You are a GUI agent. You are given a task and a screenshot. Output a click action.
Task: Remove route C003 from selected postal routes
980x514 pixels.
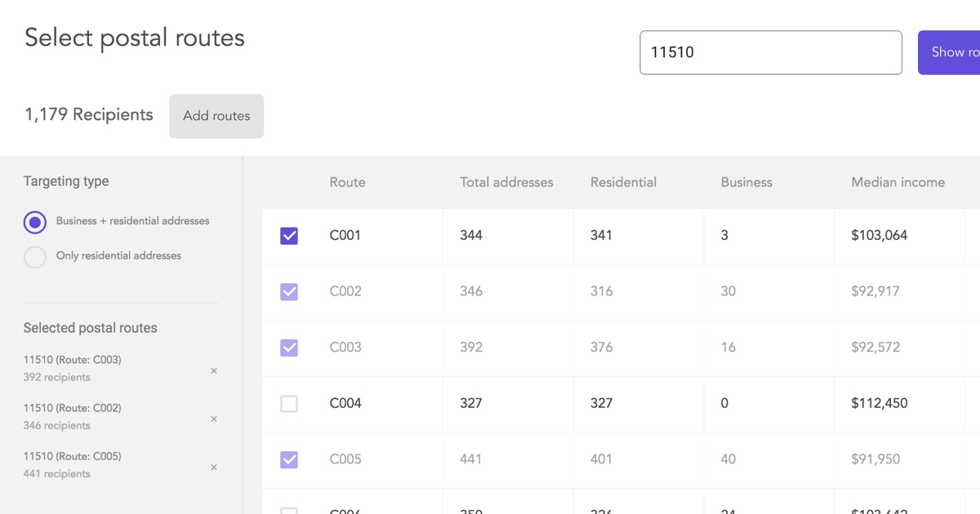pyautogui.click(x=214, y=371)
